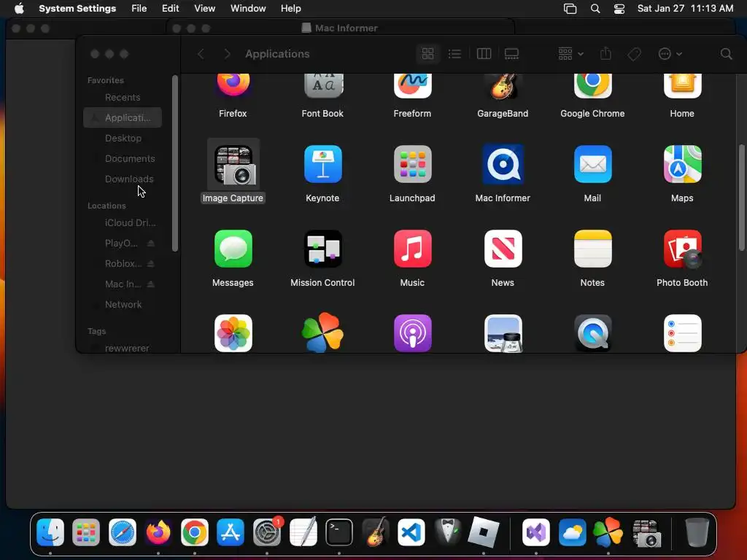Select the Photos app icon in Finder
This screenshot has height=560, width=747.
[233, 333]
